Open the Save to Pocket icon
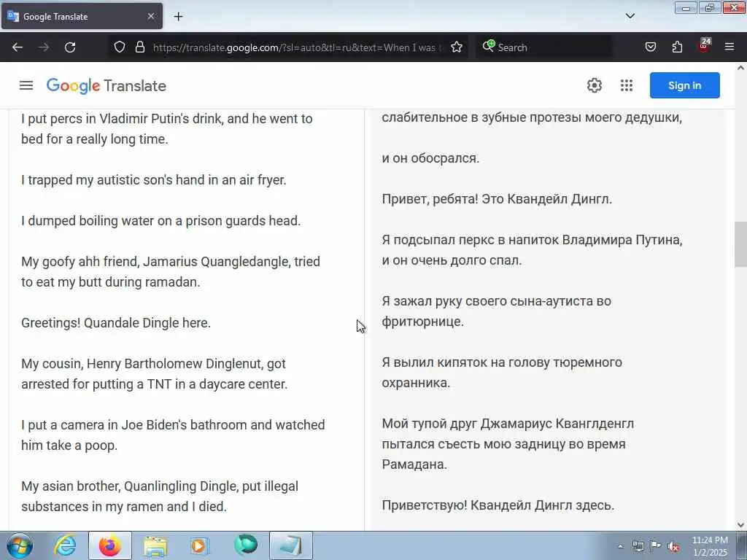 [x=650, y=47]
